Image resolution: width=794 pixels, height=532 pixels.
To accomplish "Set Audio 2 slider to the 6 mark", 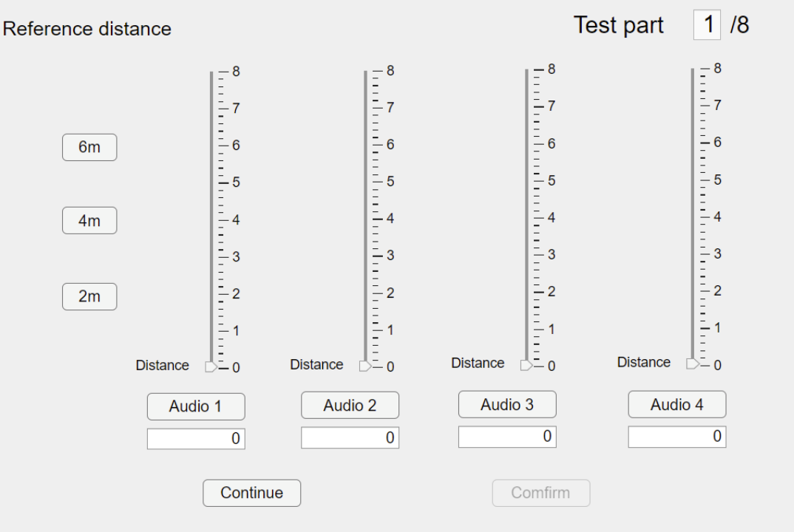I will click(x=365, y=145).
